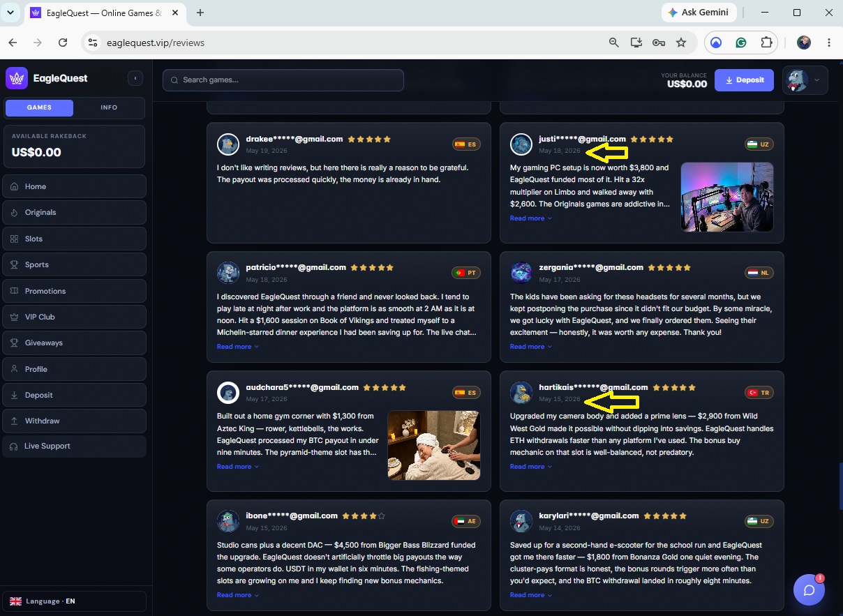The image size is (843, 616).
Task: Expand Read more on karylari review
Action: [530, 595]
